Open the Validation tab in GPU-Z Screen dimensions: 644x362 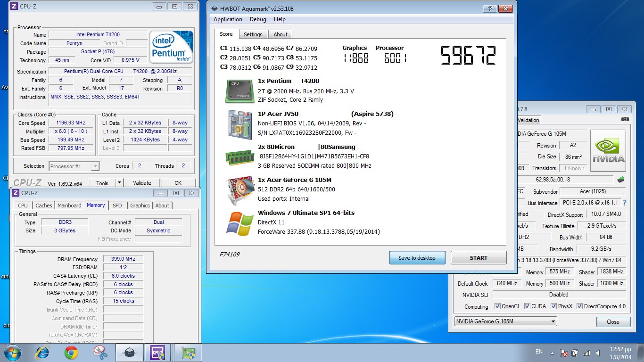(528, 120)
